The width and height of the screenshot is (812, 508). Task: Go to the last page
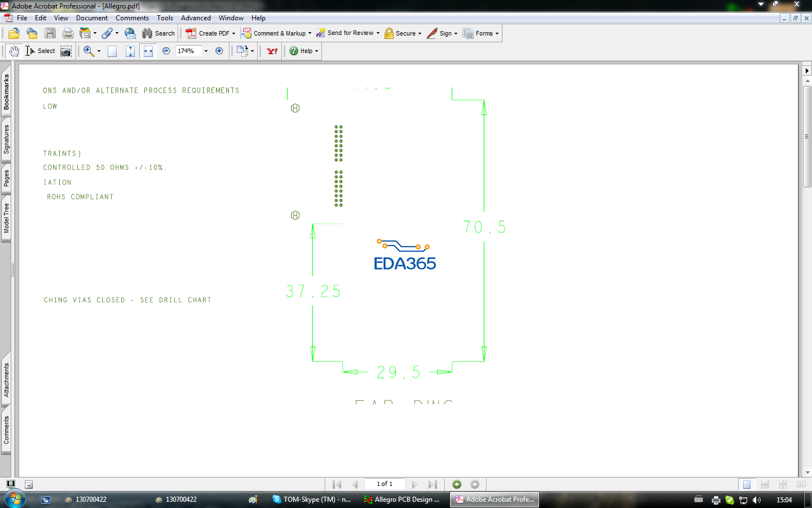[433, 484]
